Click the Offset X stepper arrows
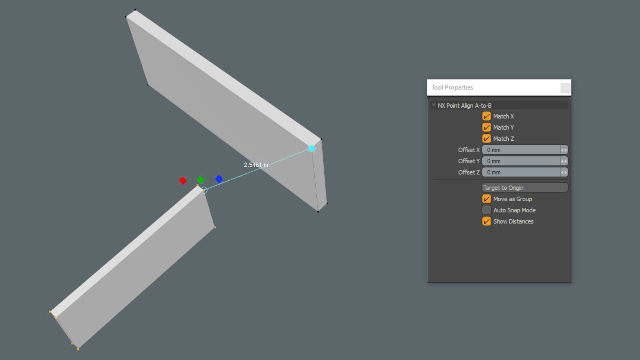 (564, 150)
